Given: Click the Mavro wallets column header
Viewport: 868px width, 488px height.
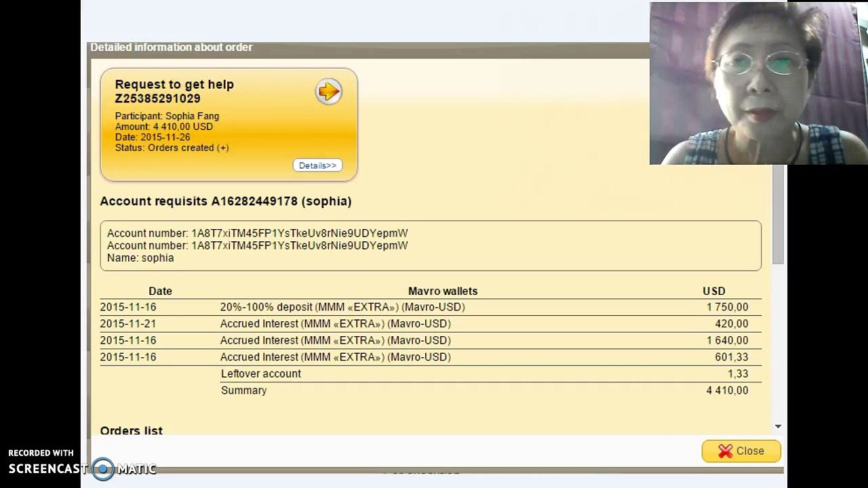Looking at the screenshot, I should tap(443, 291).
